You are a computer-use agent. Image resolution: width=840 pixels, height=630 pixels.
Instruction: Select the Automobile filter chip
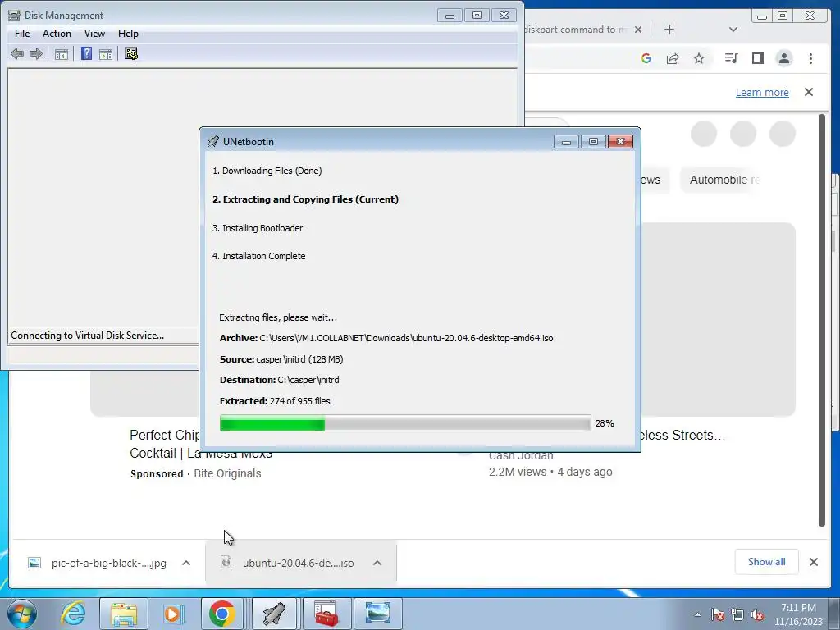click(x=722, y=180)
